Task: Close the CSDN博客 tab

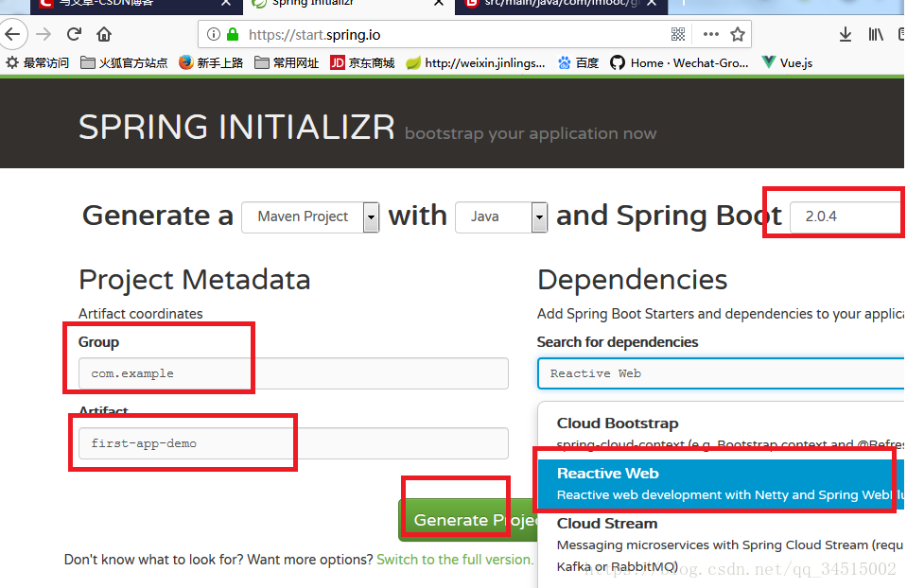Action: coord(226,4)
